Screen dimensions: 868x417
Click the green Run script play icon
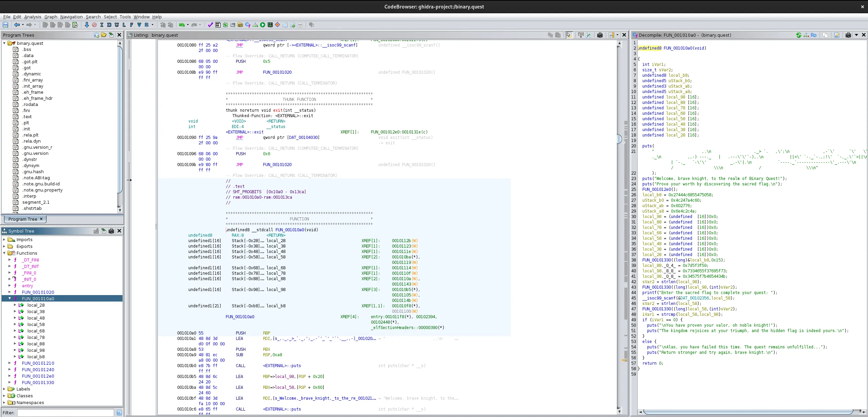(263, 25)
